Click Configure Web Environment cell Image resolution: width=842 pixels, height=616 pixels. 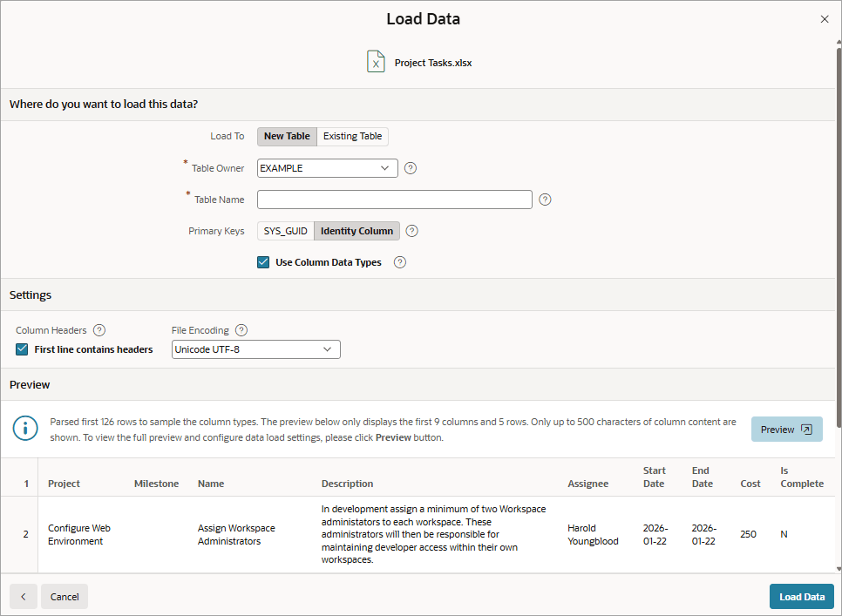79,534
